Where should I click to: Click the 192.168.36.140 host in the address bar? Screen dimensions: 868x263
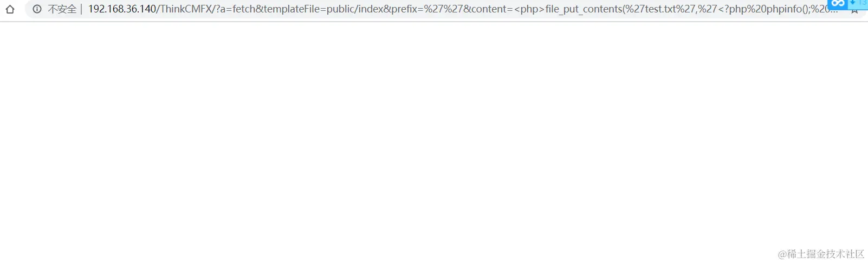click(x=122, y=9)
